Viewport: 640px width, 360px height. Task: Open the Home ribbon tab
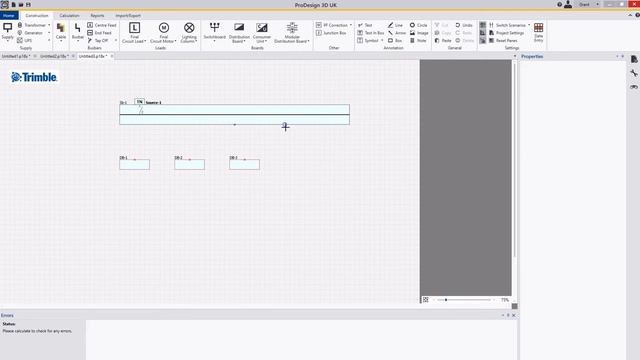[9, 16]
